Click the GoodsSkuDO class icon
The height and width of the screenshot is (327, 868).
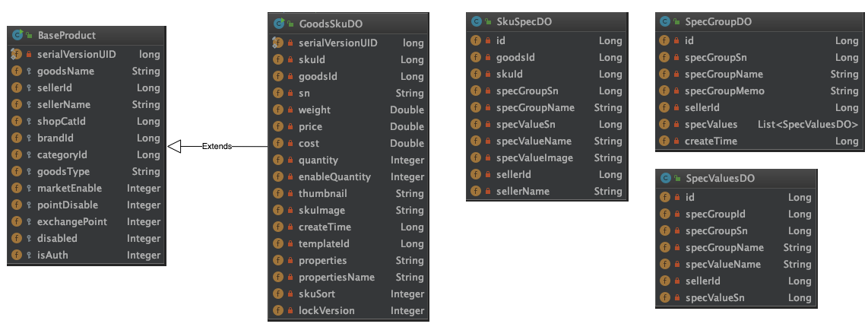point(278,24)
